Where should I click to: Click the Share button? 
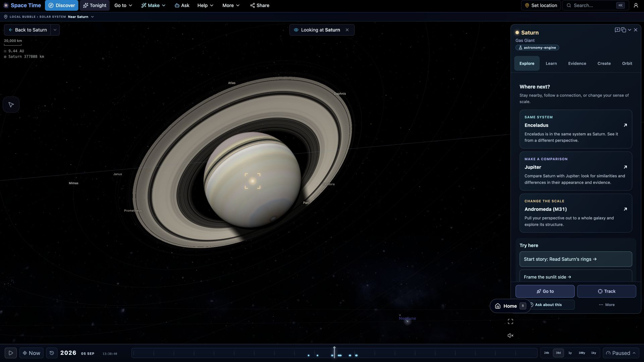pos(260,5)
